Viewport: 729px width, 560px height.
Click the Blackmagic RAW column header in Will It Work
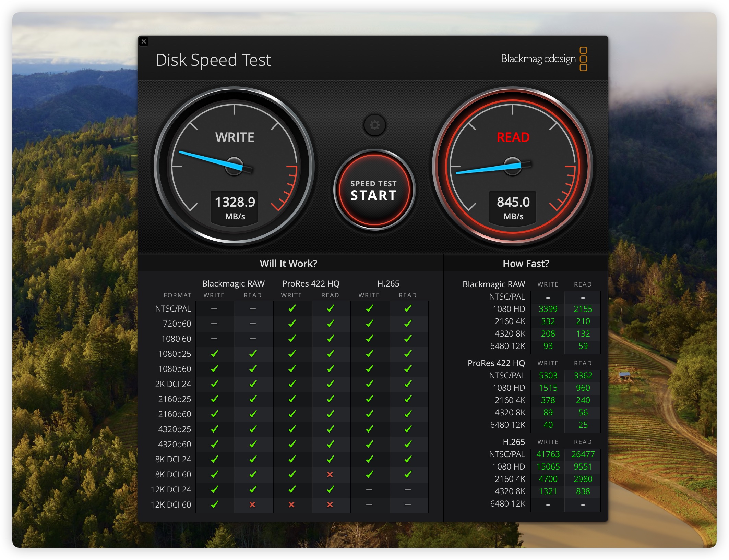click(234, 283)
